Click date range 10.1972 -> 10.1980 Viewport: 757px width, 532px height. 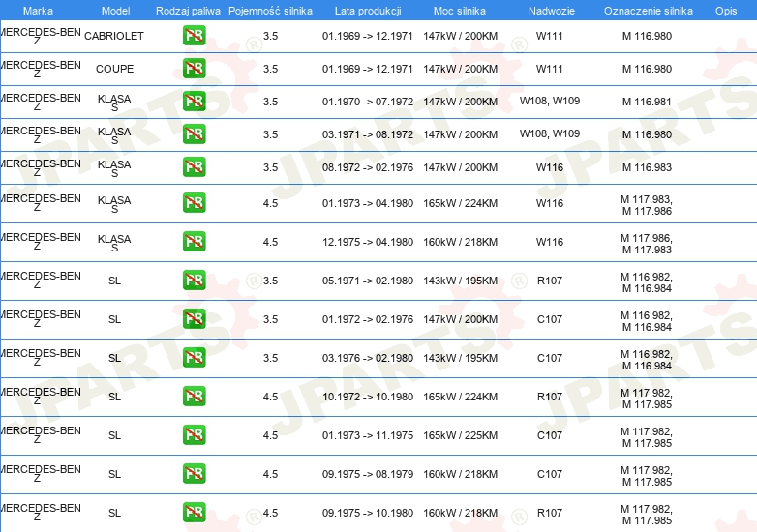368,397
